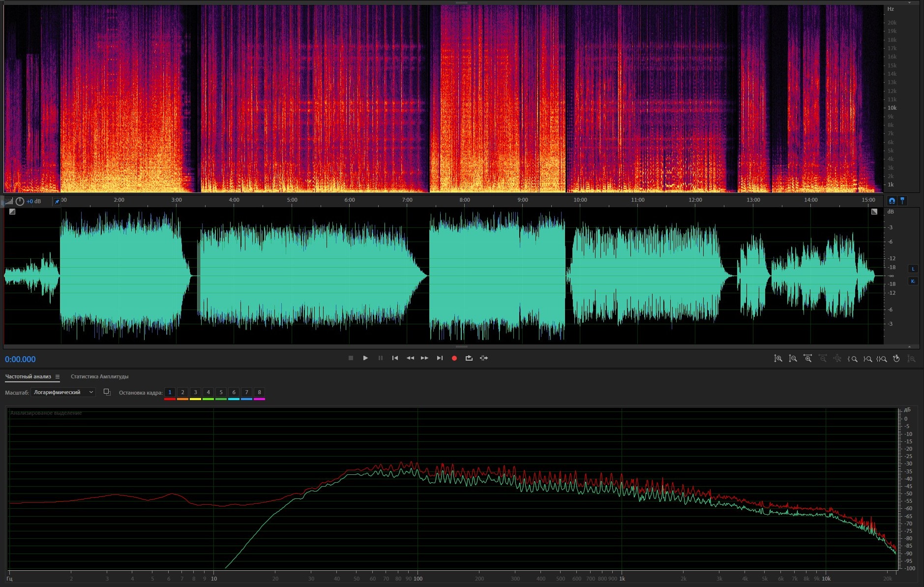Viewport: 924px width, 587px height.
Task: Click the 0:00.000 timecode display
Action: click(x=20, y=359)
